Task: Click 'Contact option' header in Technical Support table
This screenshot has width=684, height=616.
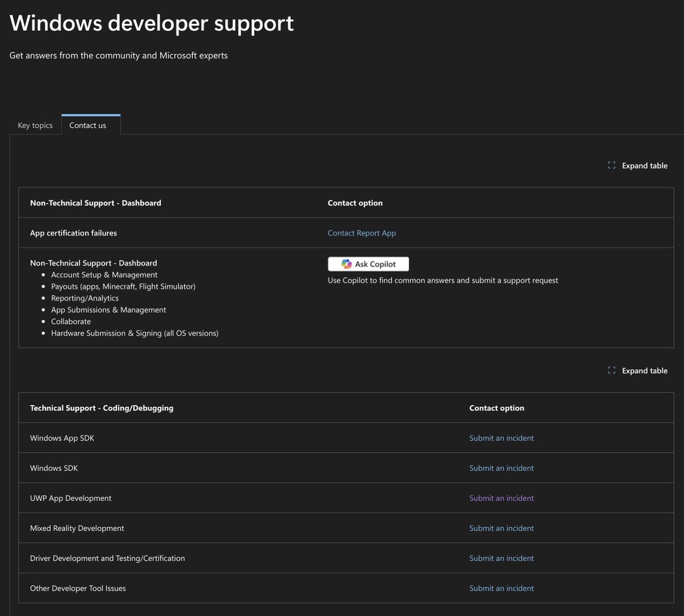Action: point(497,408)
